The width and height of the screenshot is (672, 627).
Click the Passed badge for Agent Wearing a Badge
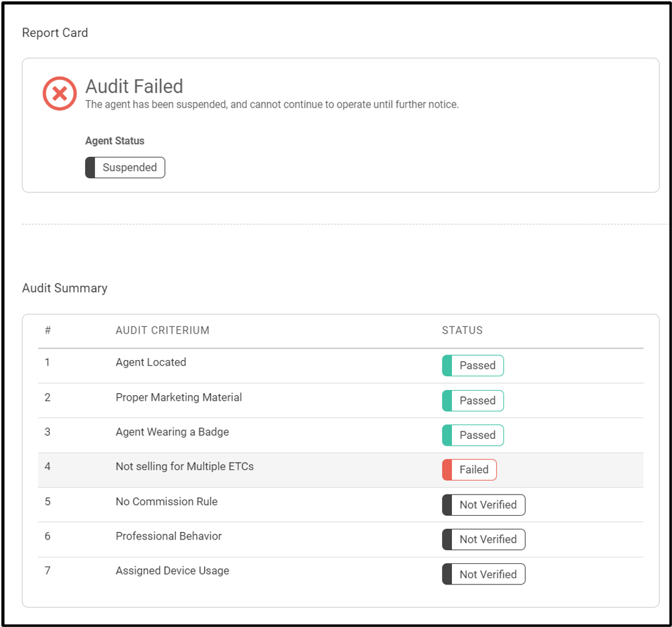pos(473,436)
